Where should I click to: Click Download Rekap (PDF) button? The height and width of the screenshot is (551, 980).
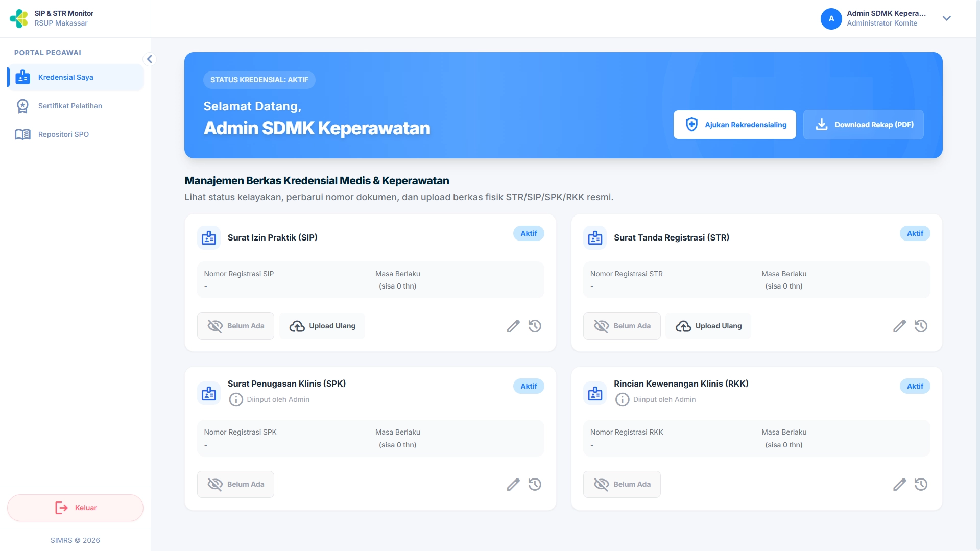tap(863, 125)
